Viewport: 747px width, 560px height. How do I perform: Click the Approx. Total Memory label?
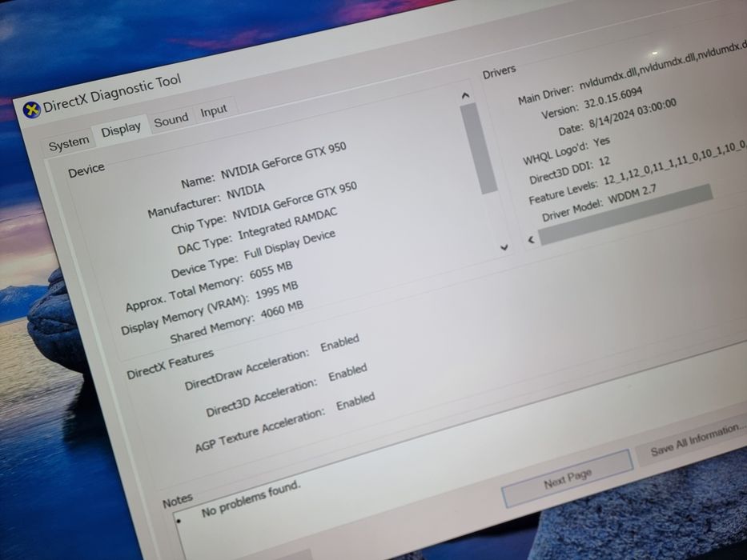coord(184,293)
